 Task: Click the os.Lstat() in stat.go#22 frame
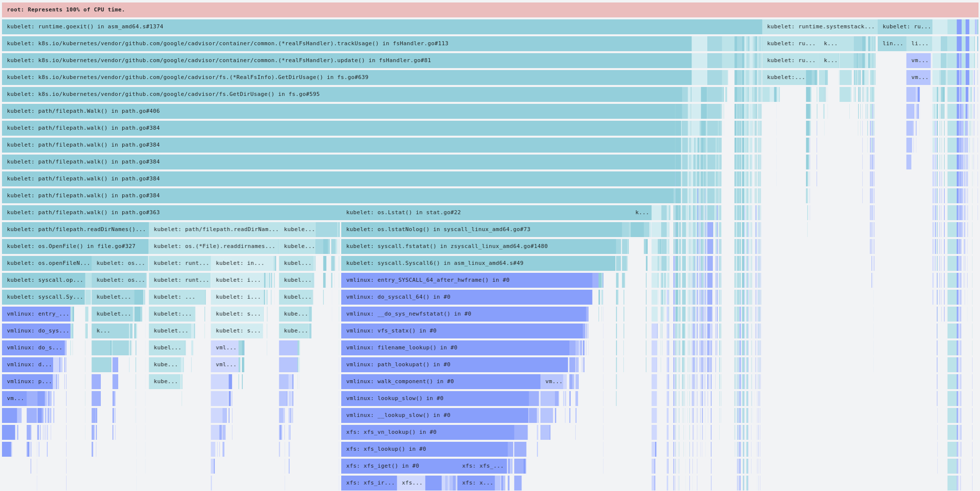[x=486, y=213]
